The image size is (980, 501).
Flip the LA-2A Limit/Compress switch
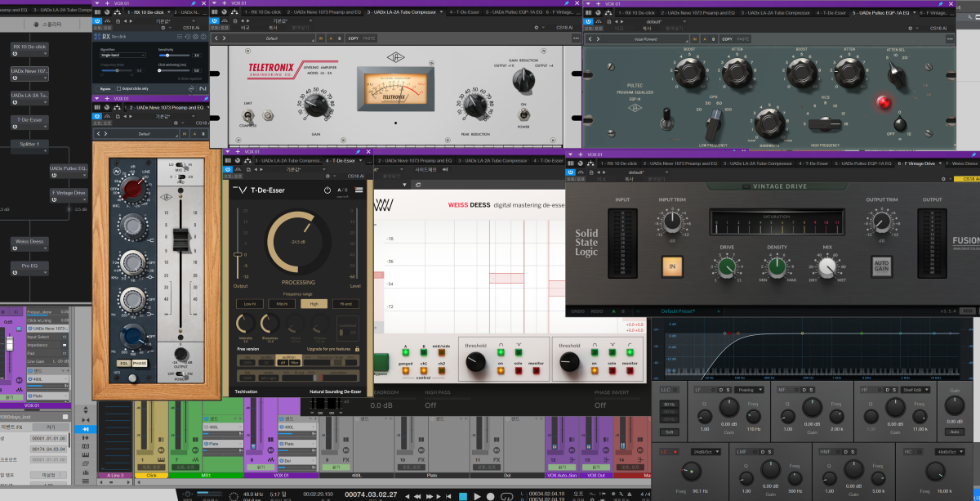(248, 117)
